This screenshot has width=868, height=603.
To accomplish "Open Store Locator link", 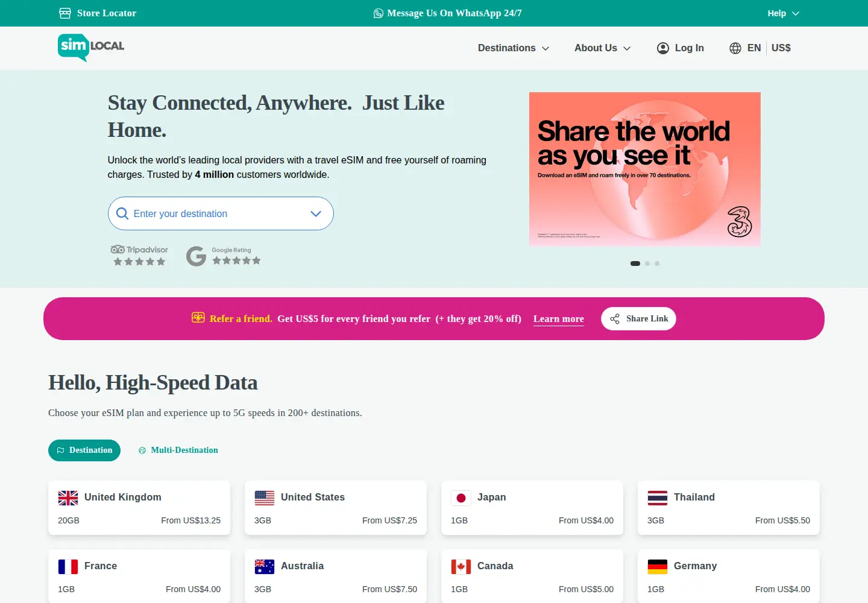I will coord(98,13).
